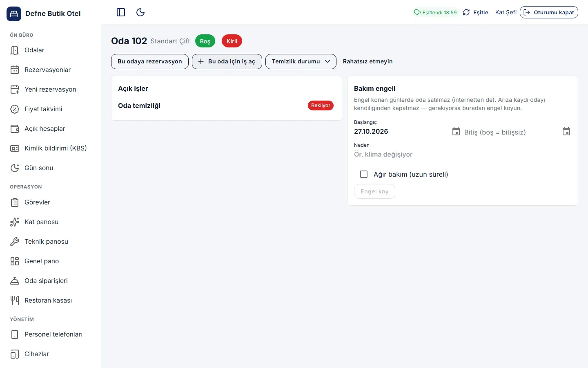This screenshot has height=368, width=588.
Task: Open Gün sonu menu item
Action: coord(50,168)
